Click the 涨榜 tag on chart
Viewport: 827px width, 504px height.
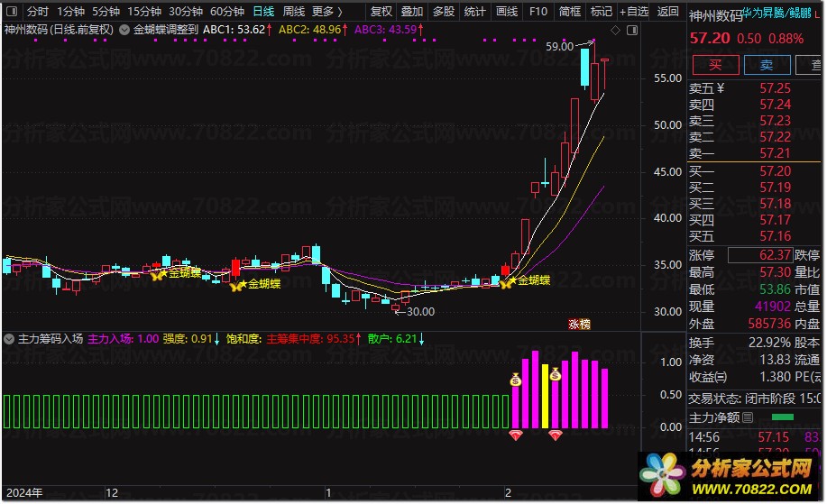(579, 325)
